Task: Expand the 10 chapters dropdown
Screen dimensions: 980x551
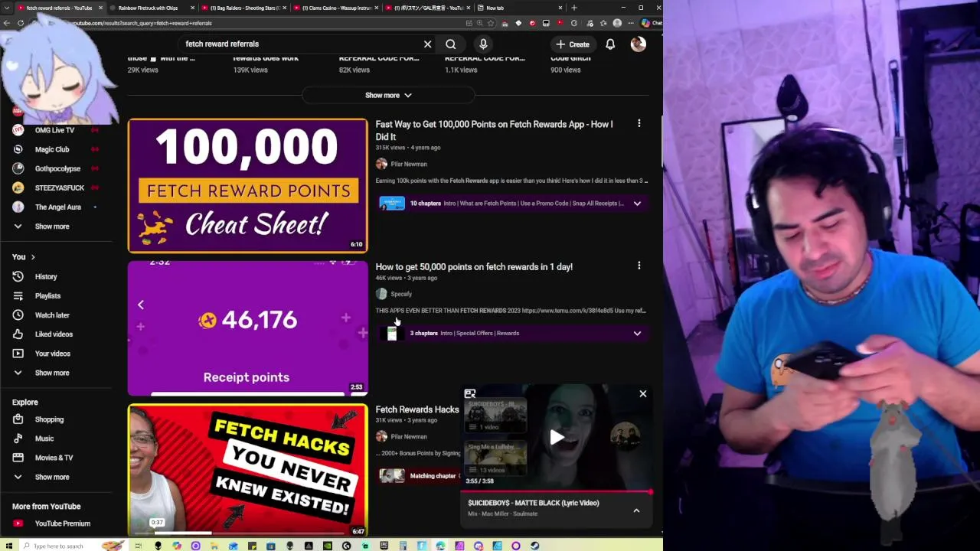Action: pos(637,204)
